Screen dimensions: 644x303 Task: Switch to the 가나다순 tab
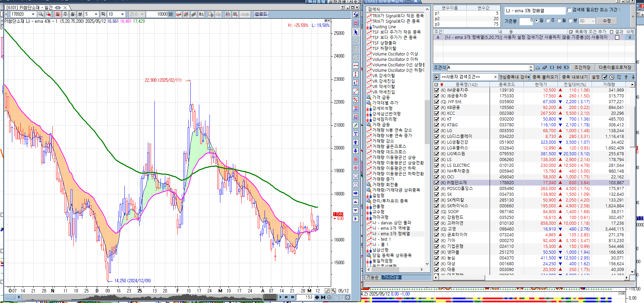391,277
